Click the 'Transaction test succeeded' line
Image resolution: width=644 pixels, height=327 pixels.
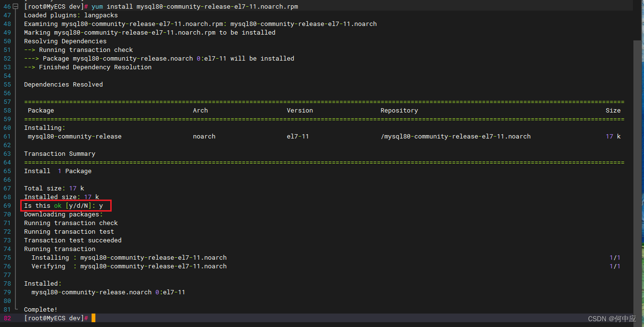coord(73,240)
